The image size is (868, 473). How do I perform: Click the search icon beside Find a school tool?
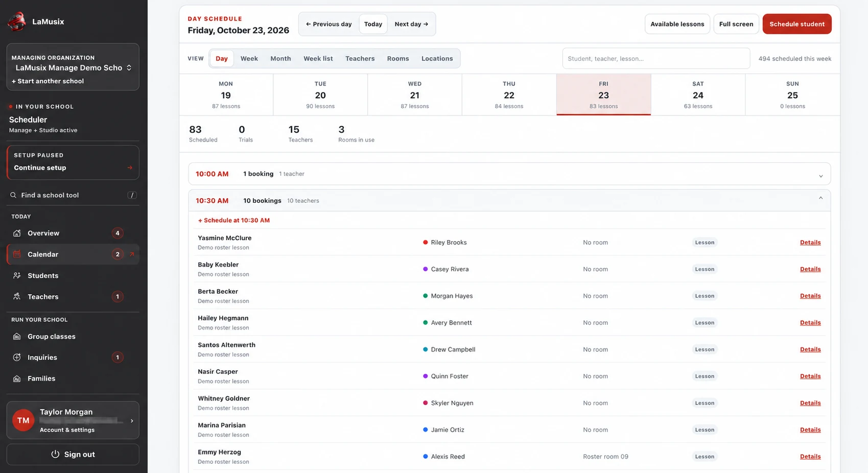[13, 195]
